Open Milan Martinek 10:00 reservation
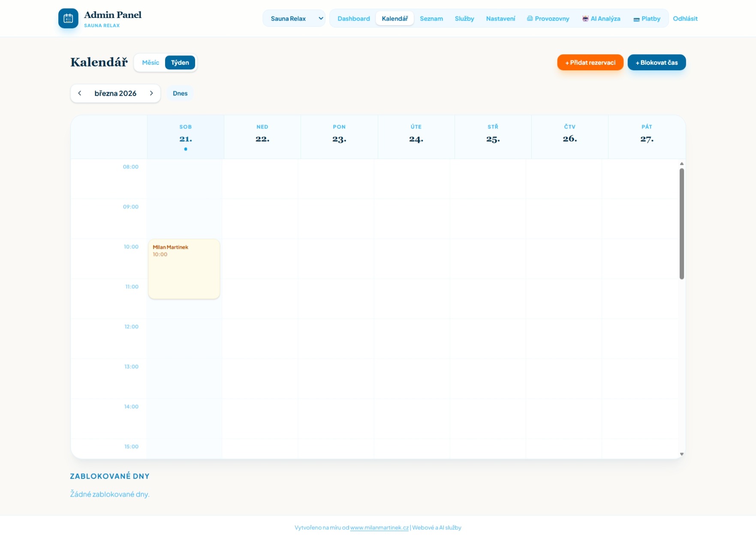Image resolution: width=756 pixels, height=539 pixels. (184, 269)
